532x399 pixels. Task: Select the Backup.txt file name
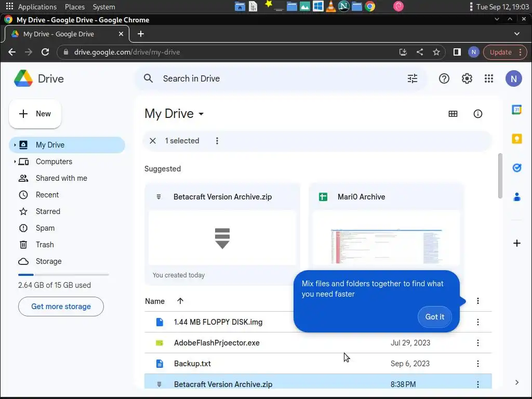(x=192, y=364)
